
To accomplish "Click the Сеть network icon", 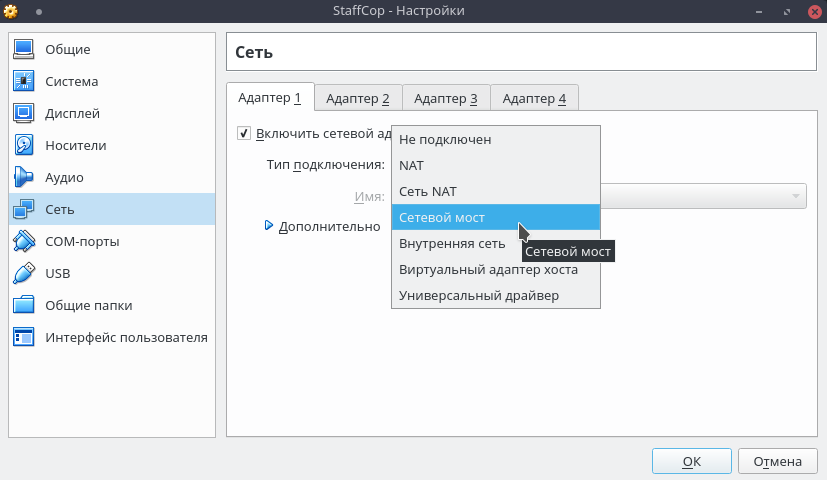I will 24,209.
